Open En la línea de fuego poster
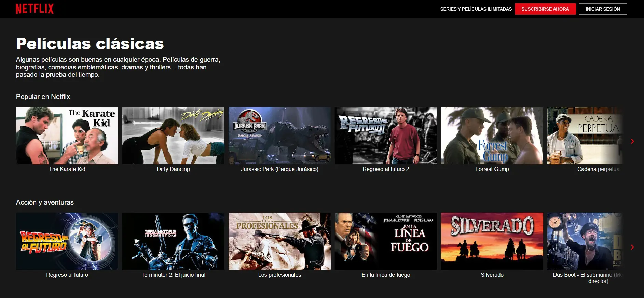This screenshot has height=298, width=644. tap(386, 241)
